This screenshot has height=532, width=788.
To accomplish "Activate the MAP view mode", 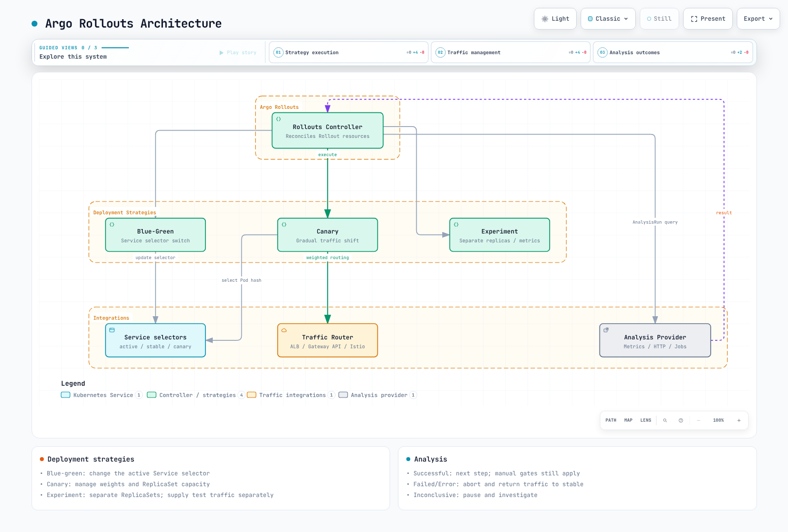I will [x=628, y=420].
